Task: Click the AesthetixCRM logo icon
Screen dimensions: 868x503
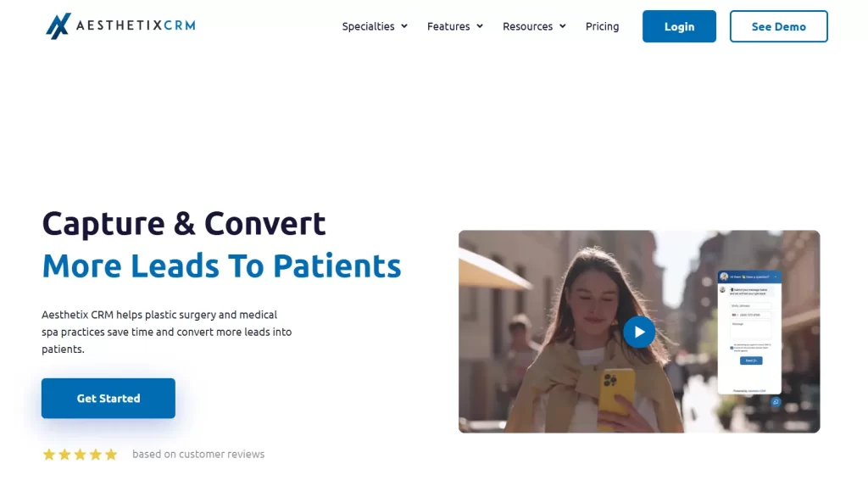Action: (x=58, y=26)
